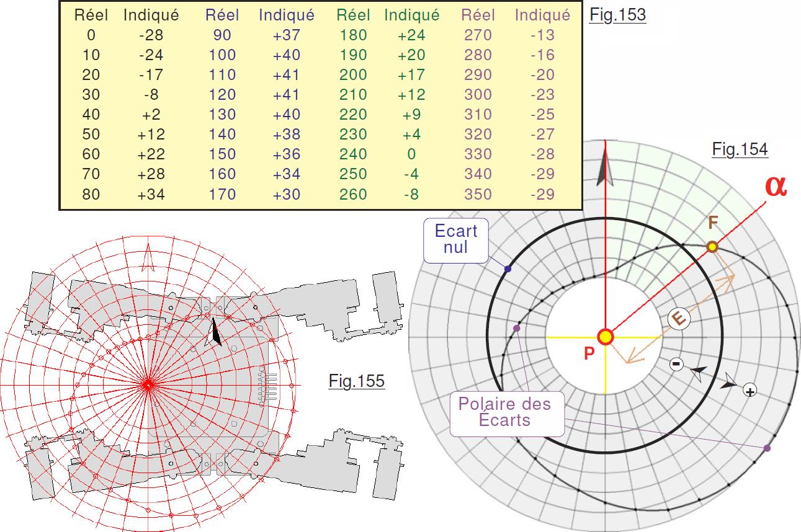Click the Fig.155 caption label
Screen dimensions: 801x532
pos(357,381)
